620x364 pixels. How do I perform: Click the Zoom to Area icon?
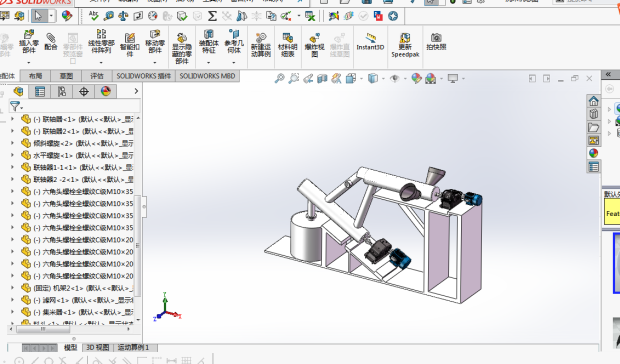pos(293,78)
